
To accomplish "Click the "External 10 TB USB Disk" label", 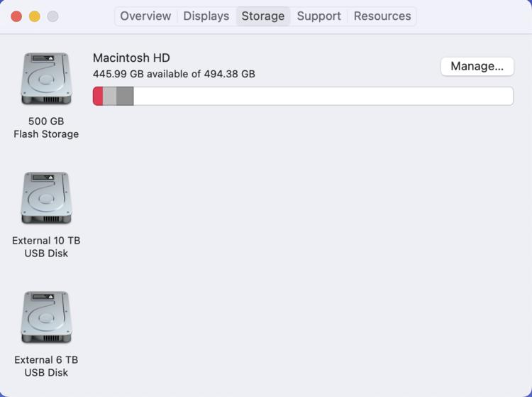I will (x=46, y=247).
